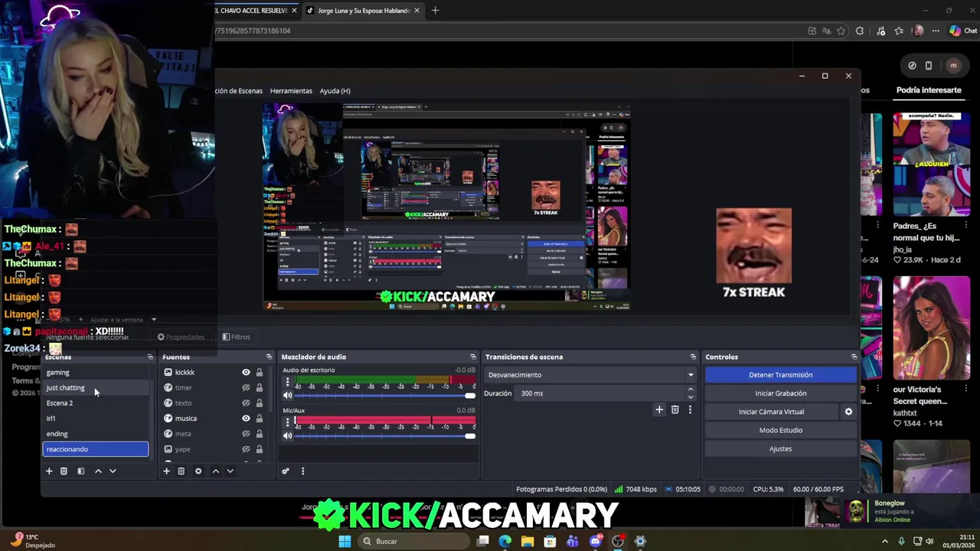Select the gaming scene
The width and height of the screenshot is (980, 551).
(96, 373)
